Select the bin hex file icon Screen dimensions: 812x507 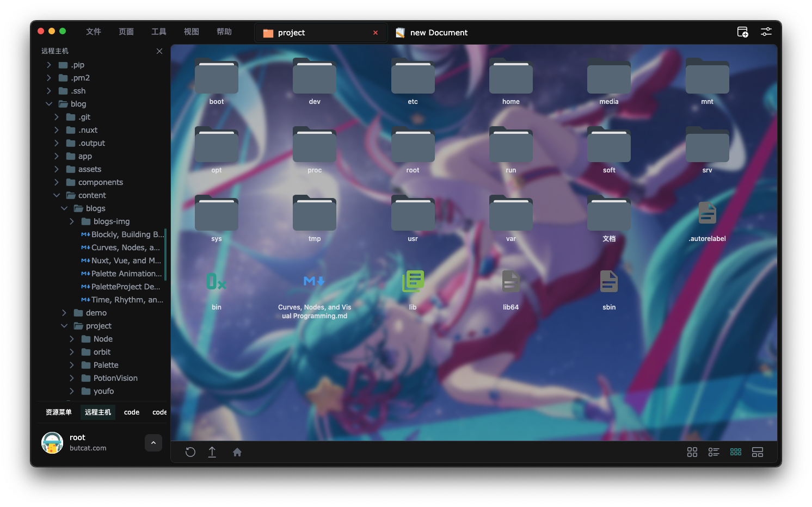click(x=217, y=281)
